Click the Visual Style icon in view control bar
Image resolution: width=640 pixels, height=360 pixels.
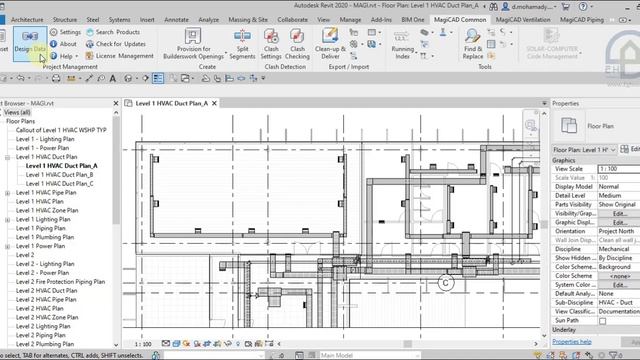point(176,344)
